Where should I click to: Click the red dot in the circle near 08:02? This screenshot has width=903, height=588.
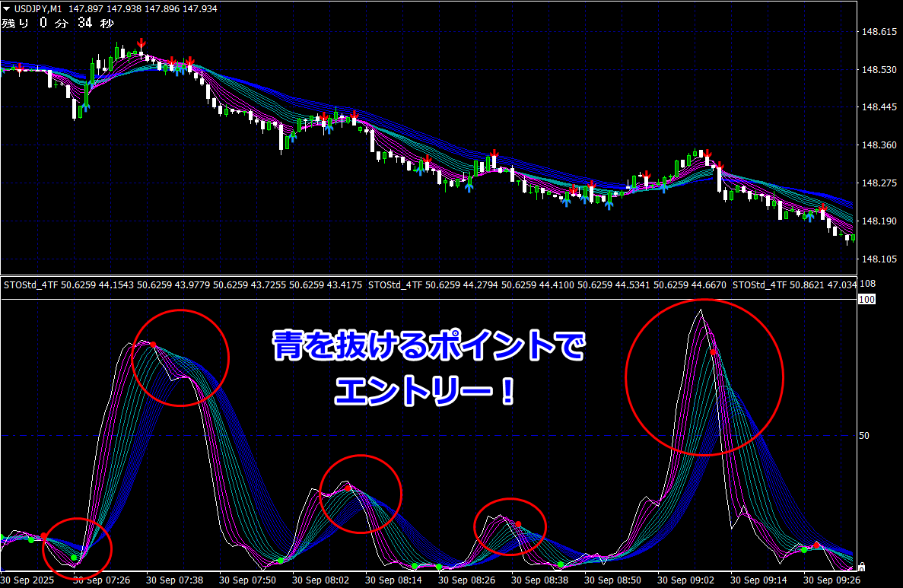click(348, 488)
